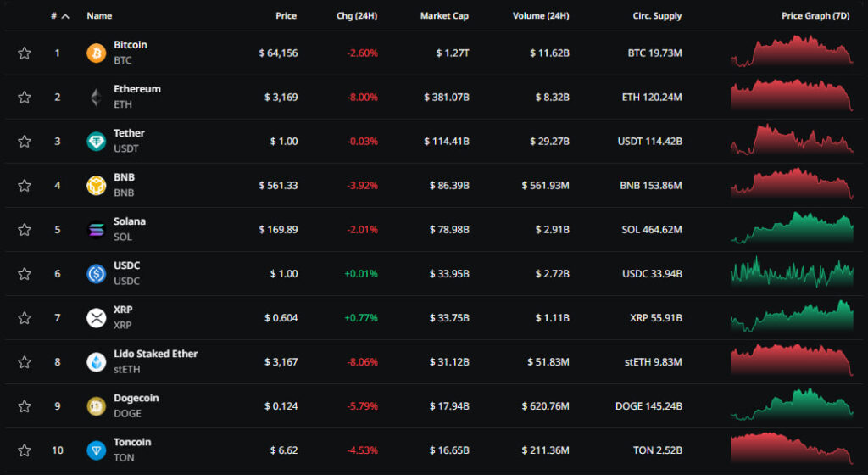This screenshot has width=868, height=475.
Task: Click the Toncoin logo icon
Action: [97, 450]
